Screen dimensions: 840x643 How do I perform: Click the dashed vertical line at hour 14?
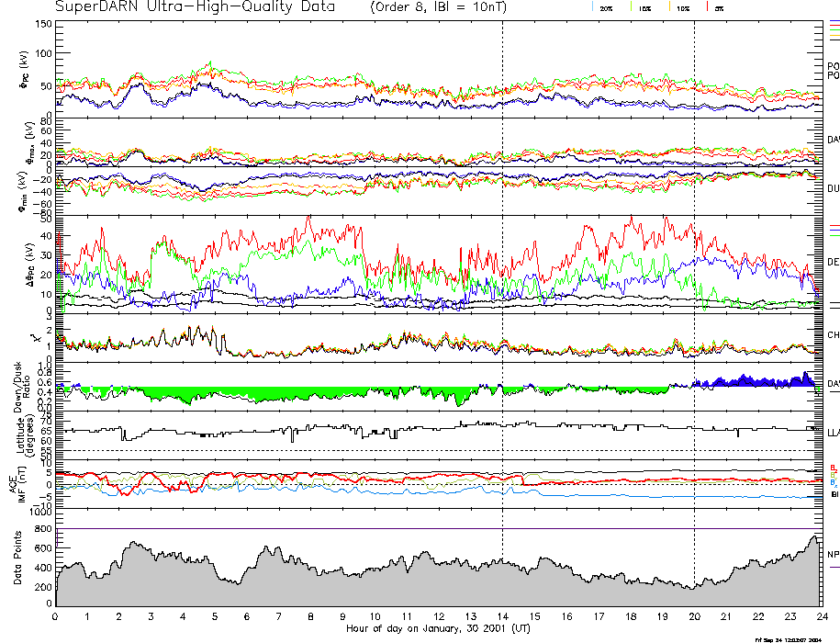(502, 276)
